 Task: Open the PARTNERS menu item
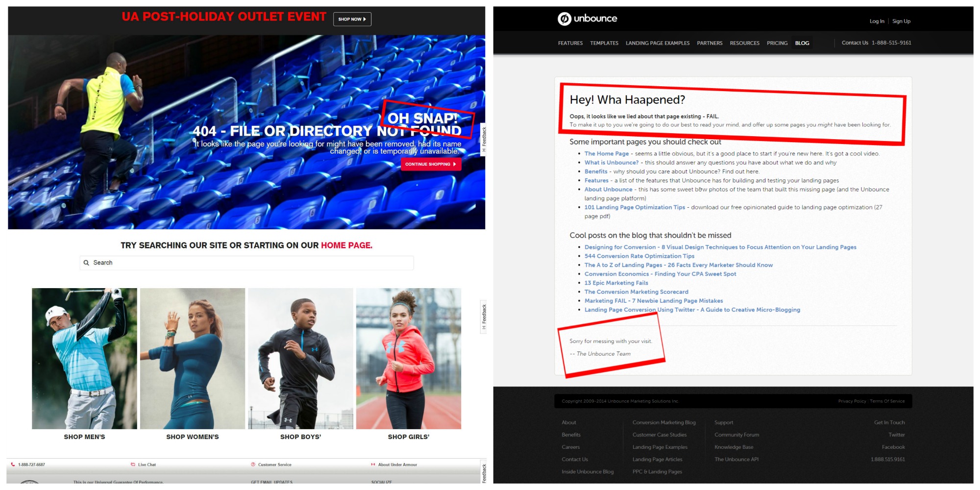pyautogui.click(x=710, y=43)
